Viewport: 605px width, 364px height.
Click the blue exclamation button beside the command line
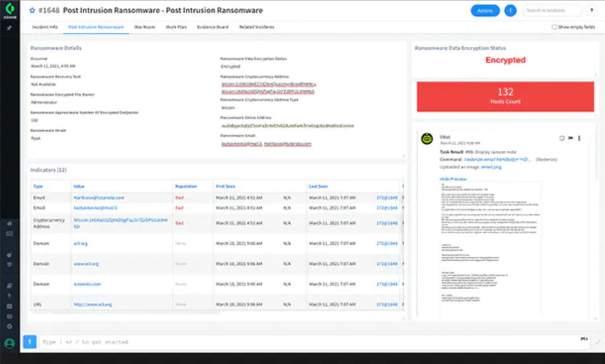click(30, 342)
